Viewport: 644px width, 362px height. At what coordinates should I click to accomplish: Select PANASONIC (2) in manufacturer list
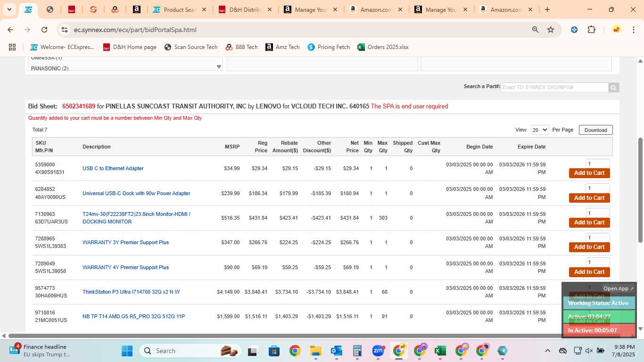50,68
